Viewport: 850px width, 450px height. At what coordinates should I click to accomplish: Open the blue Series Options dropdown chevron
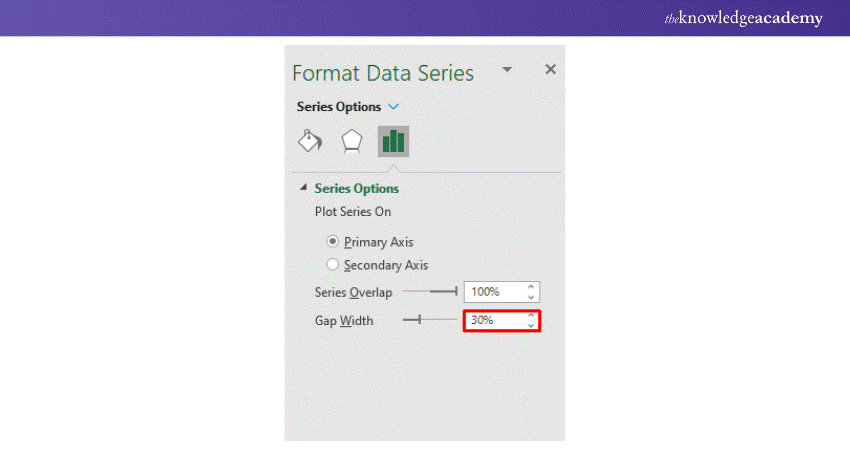[393, 107]
